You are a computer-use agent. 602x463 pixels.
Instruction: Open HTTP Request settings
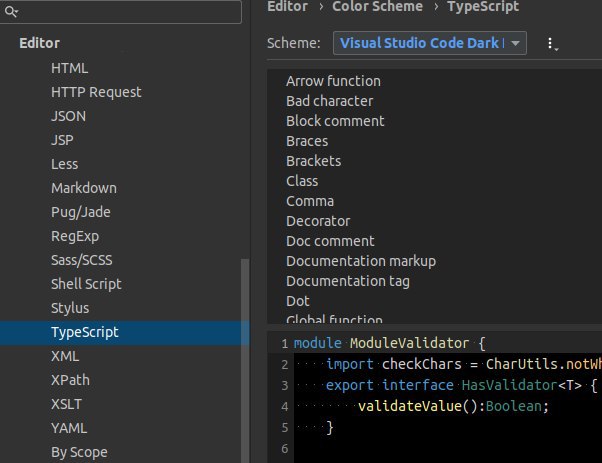coord(96,92)
